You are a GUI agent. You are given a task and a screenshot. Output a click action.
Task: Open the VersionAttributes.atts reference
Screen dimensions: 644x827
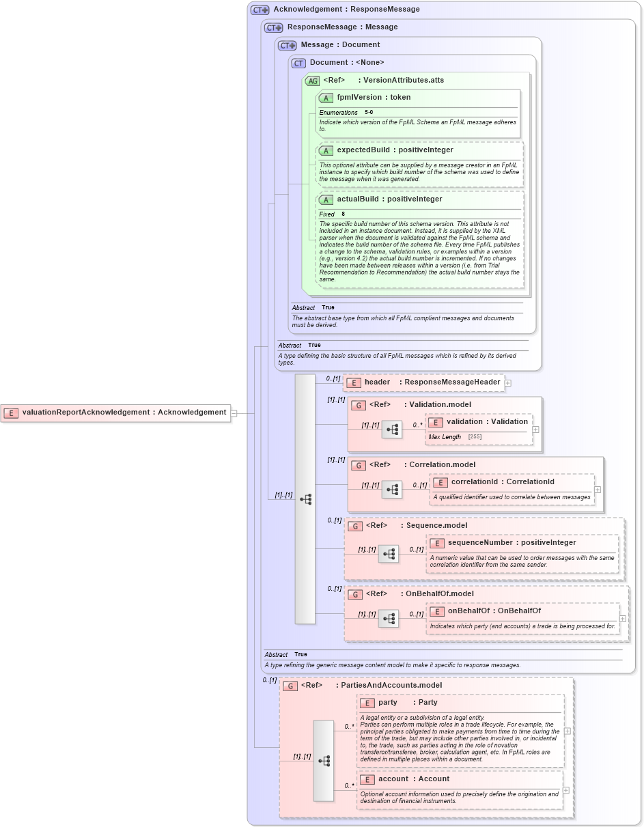404,81
